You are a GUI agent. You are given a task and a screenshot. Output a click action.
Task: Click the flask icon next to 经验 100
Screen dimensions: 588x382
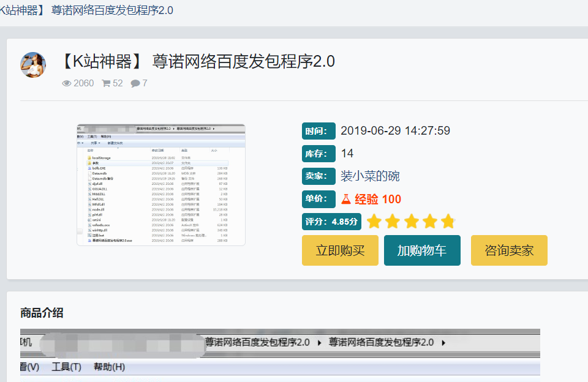click(x=346, y=199)
